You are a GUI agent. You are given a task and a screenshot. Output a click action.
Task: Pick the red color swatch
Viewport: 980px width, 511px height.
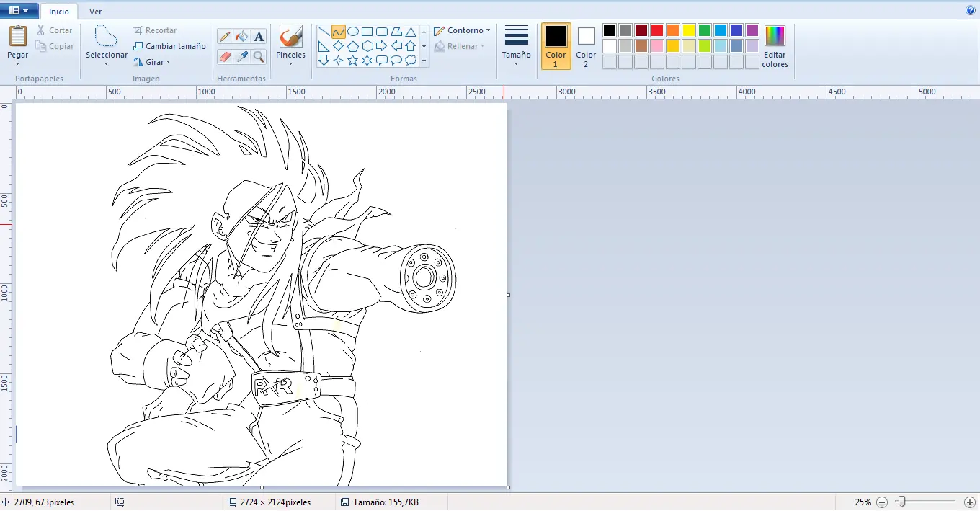click(x=656, y=30)
